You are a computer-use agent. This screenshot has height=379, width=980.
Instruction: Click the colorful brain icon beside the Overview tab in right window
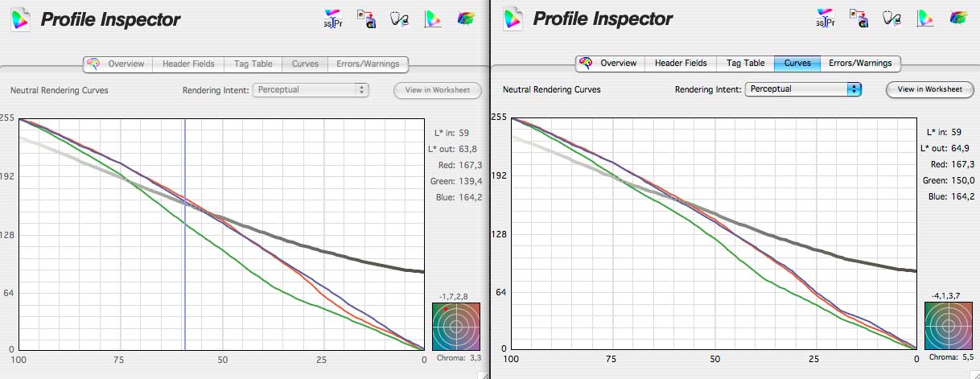coord(587,63)
